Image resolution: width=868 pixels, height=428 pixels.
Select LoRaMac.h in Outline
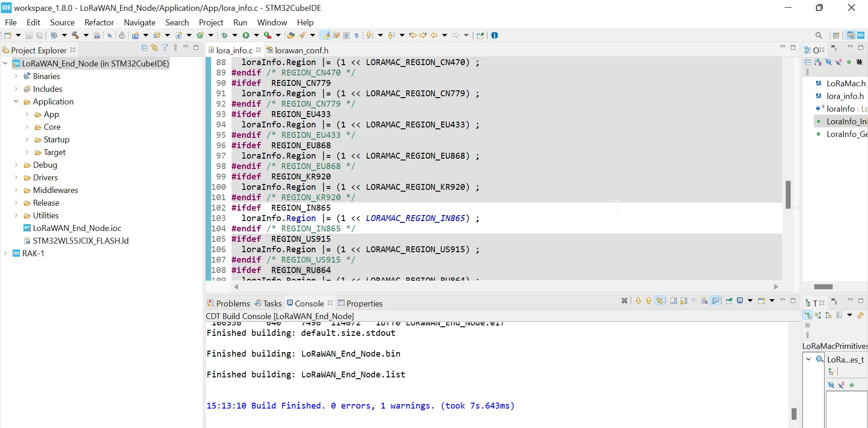point(841,83)
